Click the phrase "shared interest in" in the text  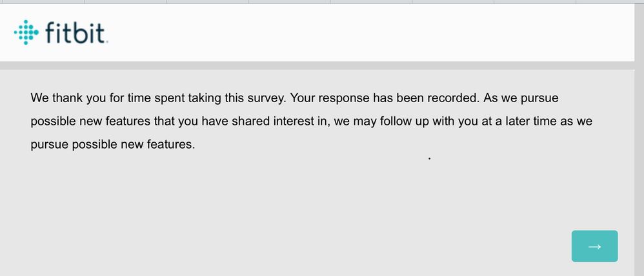tap(281, 122)
